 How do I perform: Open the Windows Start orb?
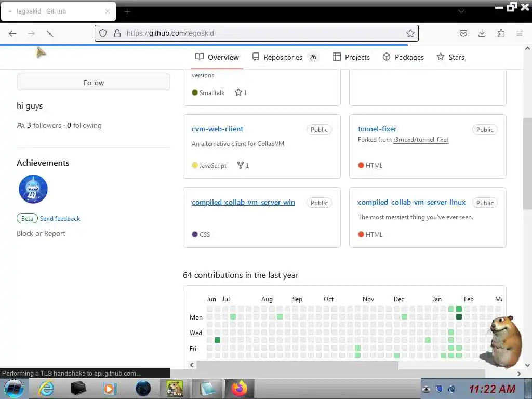14,389
